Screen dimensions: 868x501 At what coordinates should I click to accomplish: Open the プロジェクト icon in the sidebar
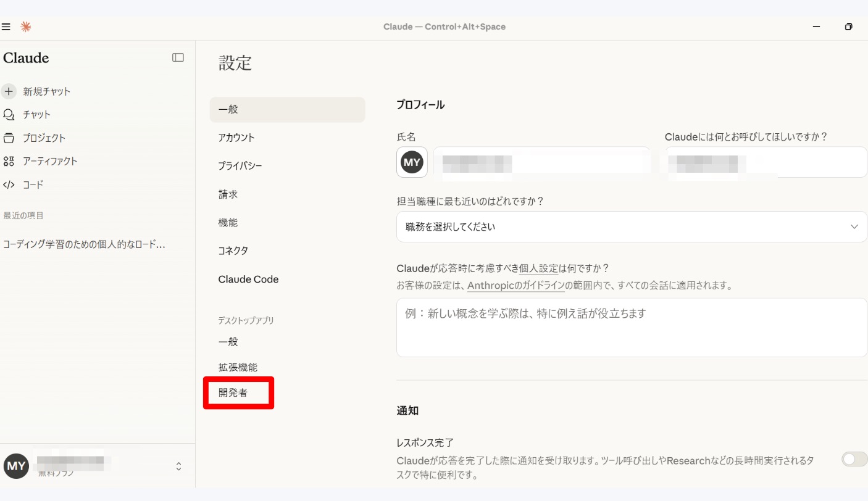9,138
